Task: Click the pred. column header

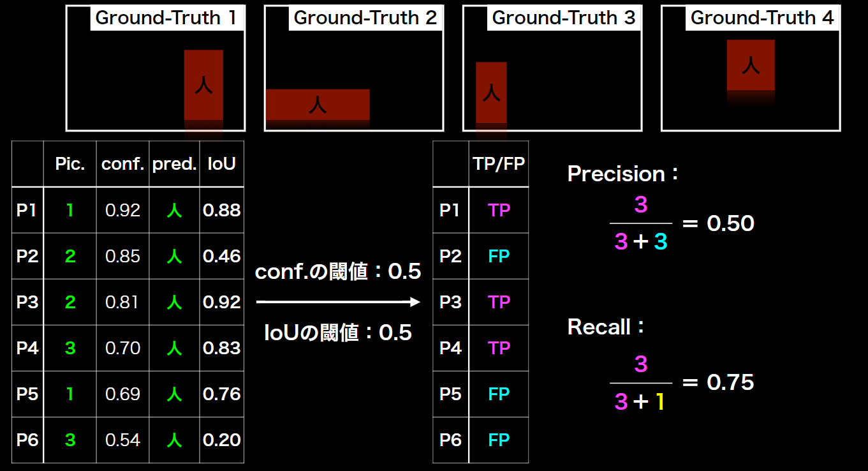Action: (x=174, y=164)
